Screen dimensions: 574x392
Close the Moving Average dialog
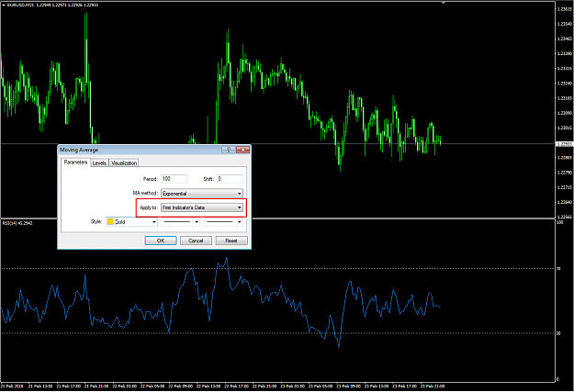point(242,150)
